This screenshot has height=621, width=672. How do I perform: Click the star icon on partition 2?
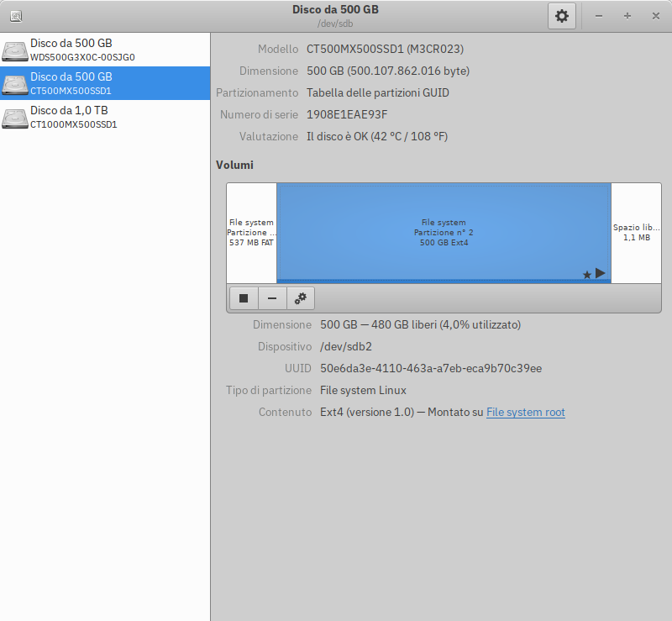click(x=587, y=275)
